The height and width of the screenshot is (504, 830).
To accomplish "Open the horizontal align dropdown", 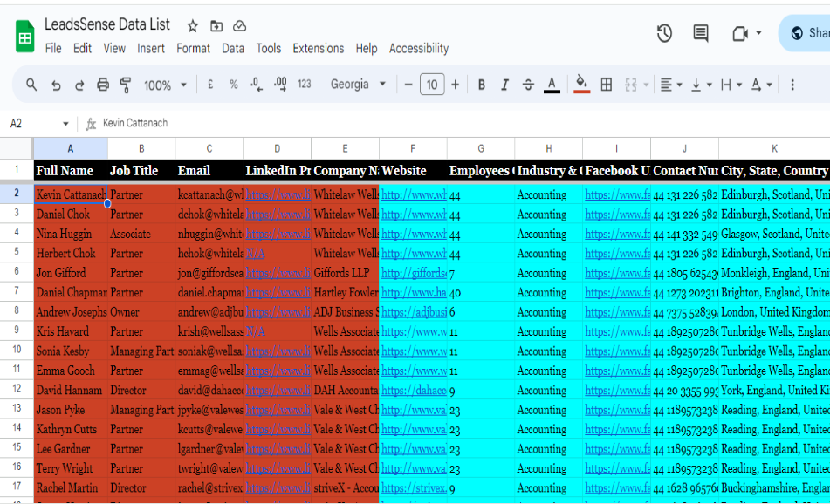I will tap(671, 85).
